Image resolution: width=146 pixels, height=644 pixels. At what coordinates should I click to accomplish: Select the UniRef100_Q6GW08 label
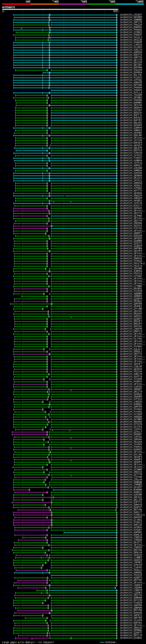tap(131, 175)
